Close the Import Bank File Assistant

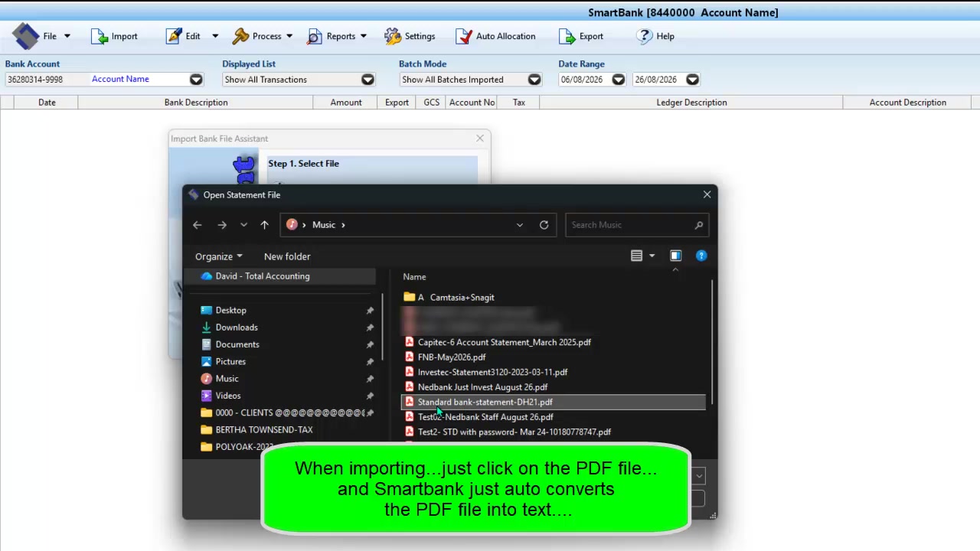pos(480,139)
